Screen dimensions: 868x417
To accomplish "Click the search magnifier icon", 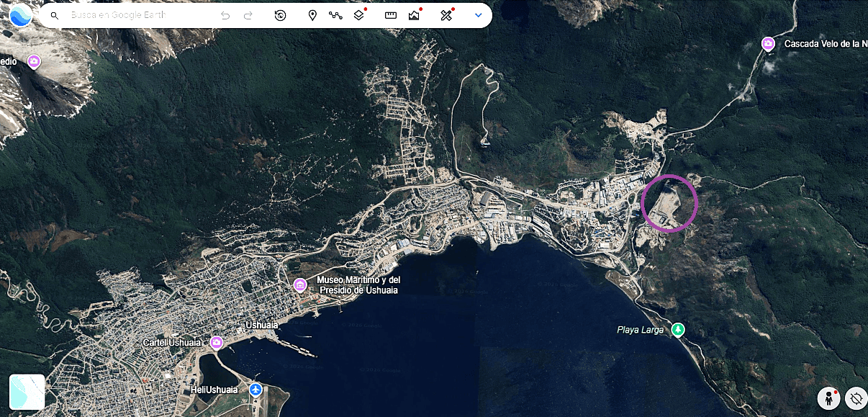I will (54, 15).
